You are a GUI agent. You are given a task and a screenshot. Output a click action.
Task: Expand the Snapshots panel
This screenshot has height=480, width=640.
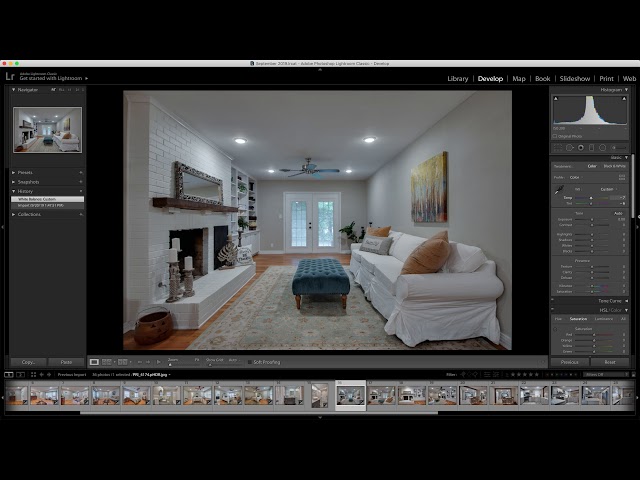click(x=13, y=182)
